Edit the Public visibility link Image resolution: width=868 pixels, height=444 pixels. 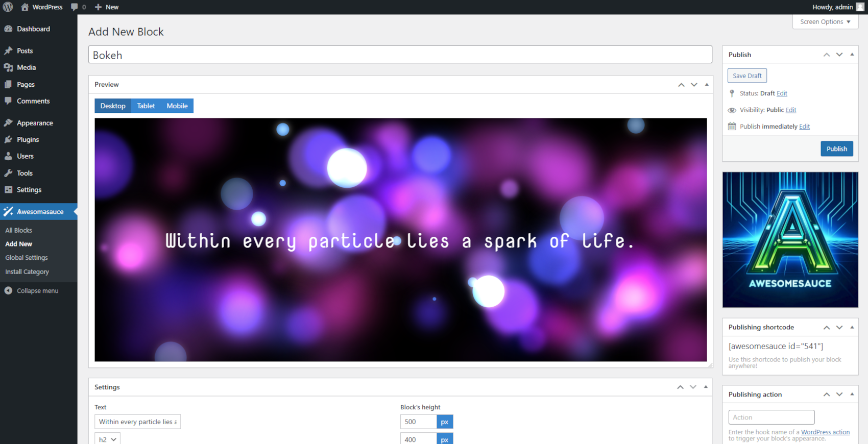click(x=791, y=110)
